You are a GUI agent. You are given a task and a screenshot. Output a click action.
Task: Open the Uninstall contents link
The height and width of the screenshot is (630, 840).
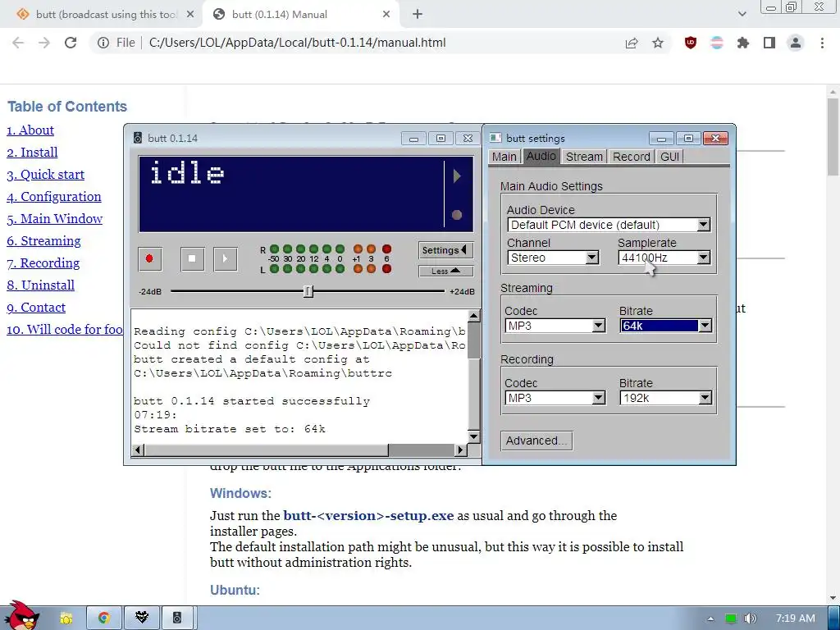pyautogui.click(x=41, y=285)
